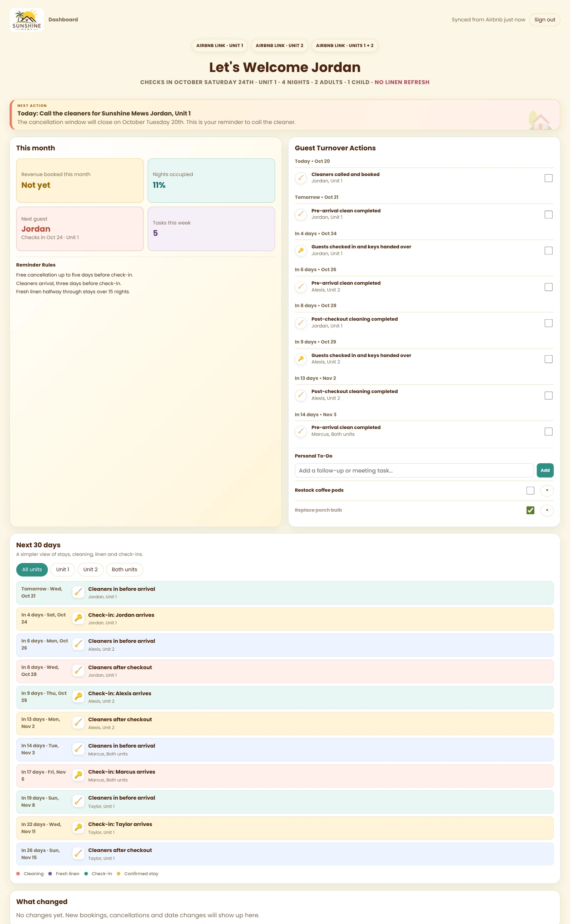
Task: Click broom icon for Jordan's post-checkout cleaning action
Action: [300, 323]
